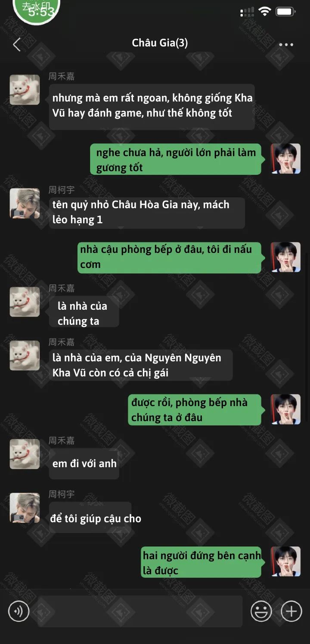This screenshot has width=310, height=644.
Task: Tap the 'hai người đứng bên cạnh' green bubble
Action: [x=201, y=562]
